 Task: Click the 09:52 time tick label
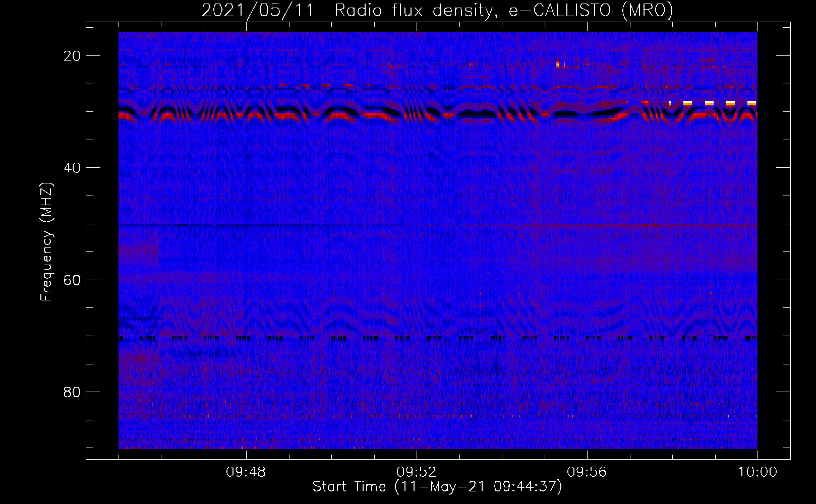pyautogui.click(x=417, y=472)
